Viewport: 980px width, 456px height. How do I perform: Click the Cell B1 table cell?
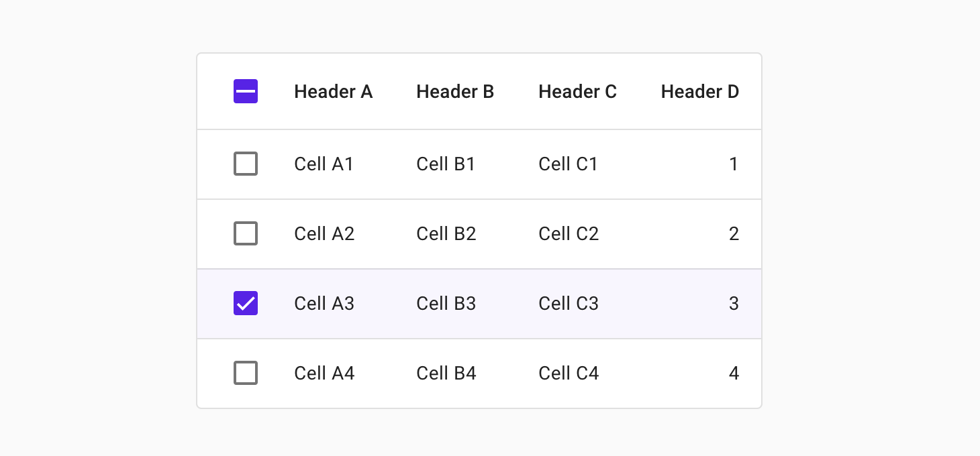446,164
